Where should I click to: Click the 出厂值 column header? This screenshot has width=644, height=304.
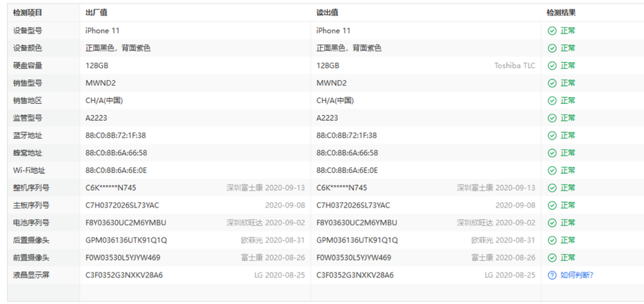[97, 13]
